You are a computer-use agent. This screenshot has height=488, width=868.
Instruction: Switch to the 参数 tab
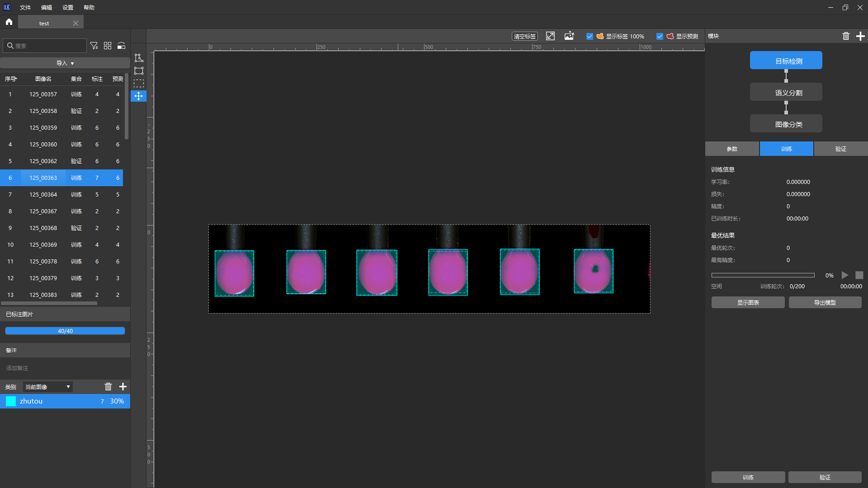(x=732, y=149)
